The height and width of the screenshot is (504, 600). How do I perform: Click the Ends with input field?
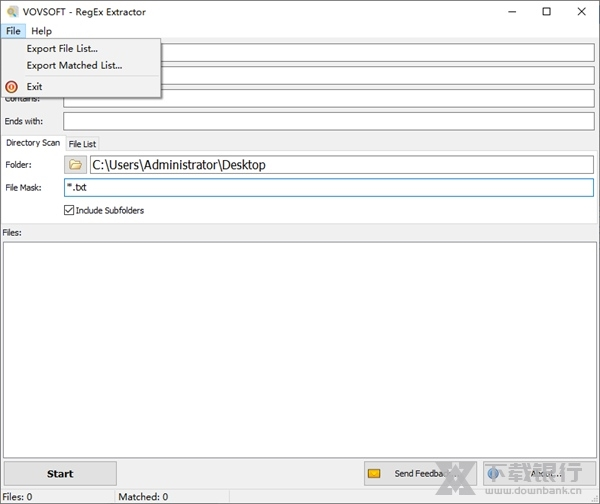click(x=329, y=121)
